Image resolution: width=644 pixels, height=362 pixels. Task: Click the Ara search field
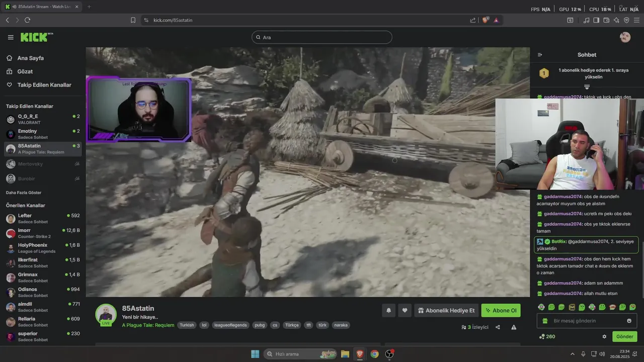(322, 37)
